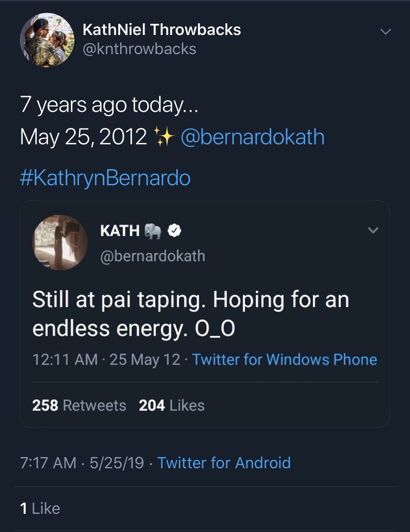Click KATH's avatar in quoted tweet
Screen dimensions: 410x532
click(60, 243)
